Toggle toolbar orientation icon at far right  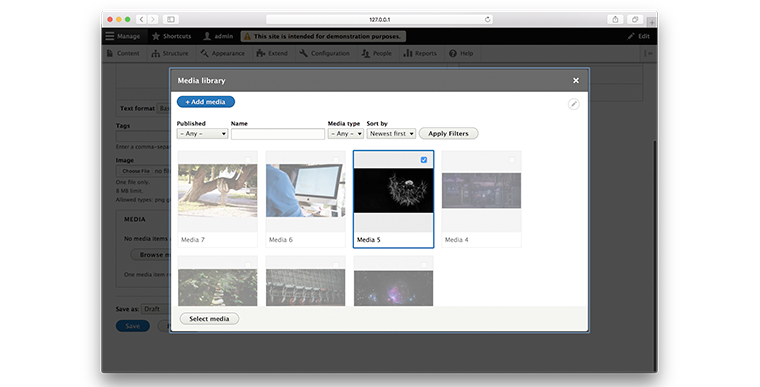pos(649,53)
